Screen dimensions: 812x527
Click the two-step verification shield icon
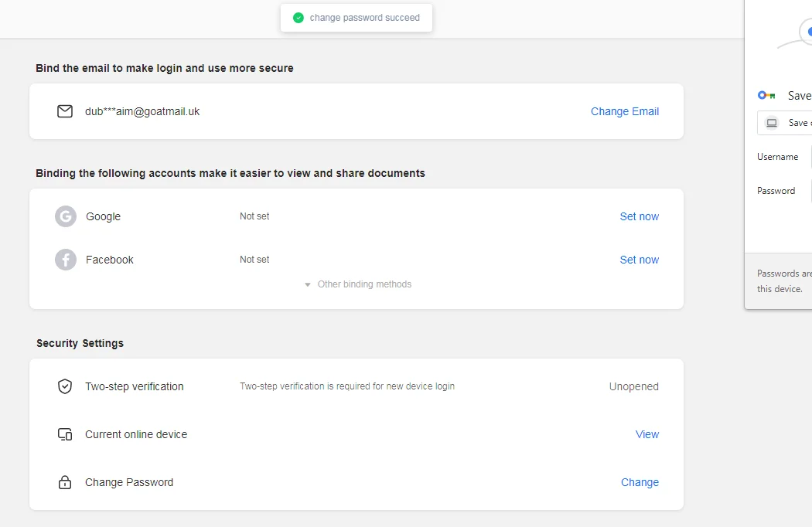click(x=65, y=386)
